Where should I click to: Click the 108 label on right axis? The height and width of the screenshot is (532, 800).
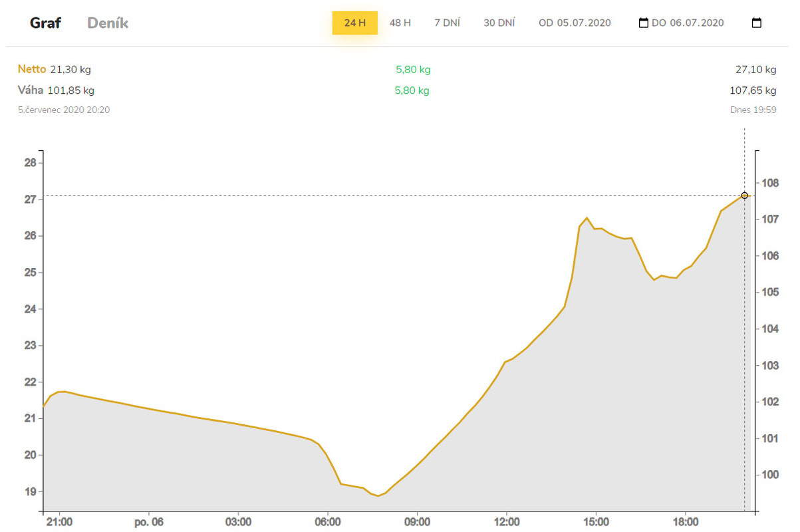point(771,182)
